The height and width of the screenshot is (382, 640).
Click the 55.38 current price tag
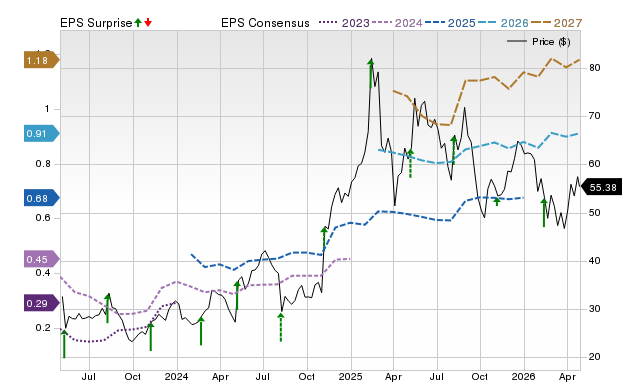[601, 187]
